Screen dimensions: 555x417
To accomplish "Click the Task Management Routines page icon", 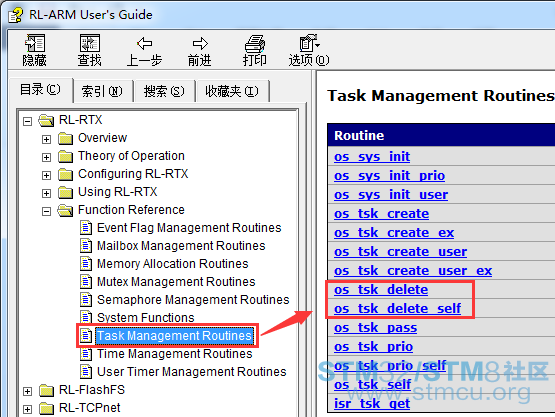I will 86,336.
